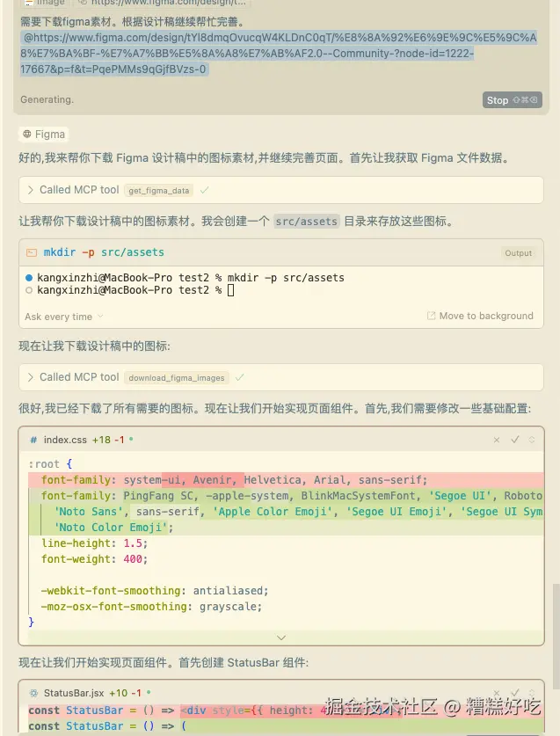The width and height of the screenshot is (560, 736).
Task: Open the Figma globe tag
Action: 44,135
